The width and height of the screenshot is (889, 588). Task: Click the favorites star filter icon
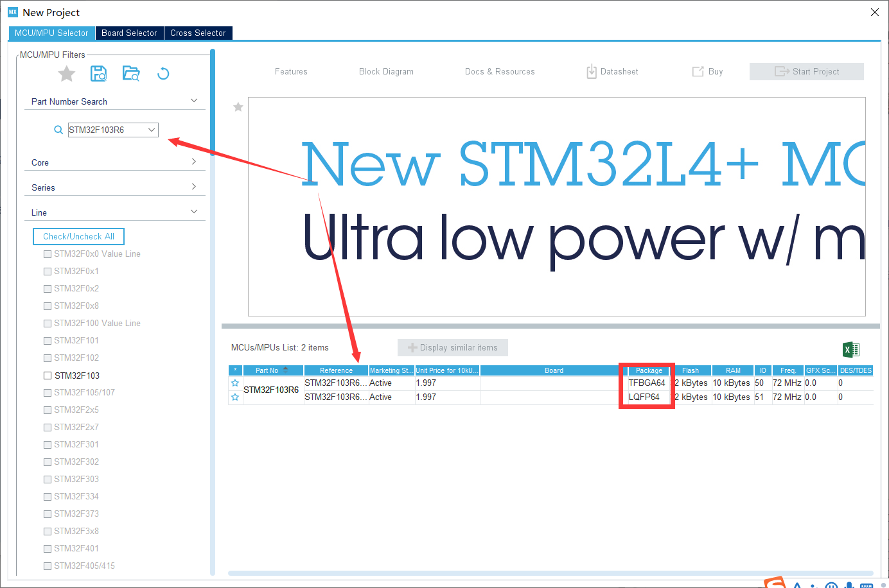67,74
